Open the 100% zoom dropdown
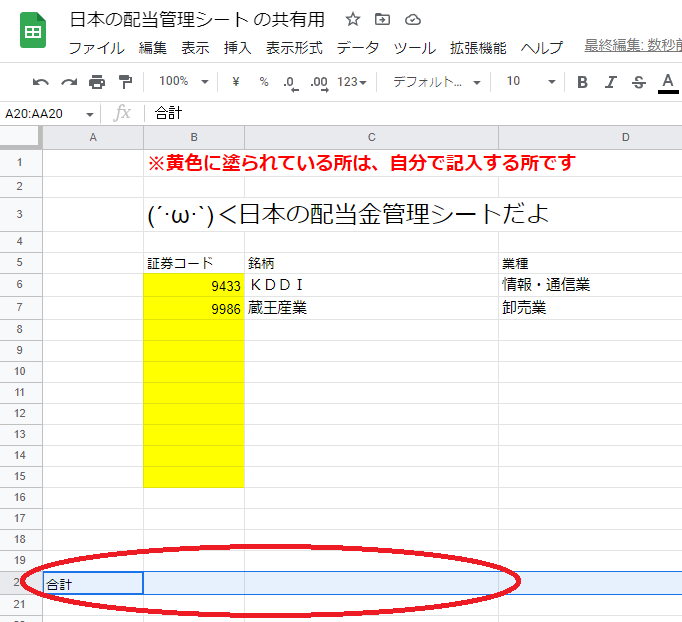 point(184,82)
